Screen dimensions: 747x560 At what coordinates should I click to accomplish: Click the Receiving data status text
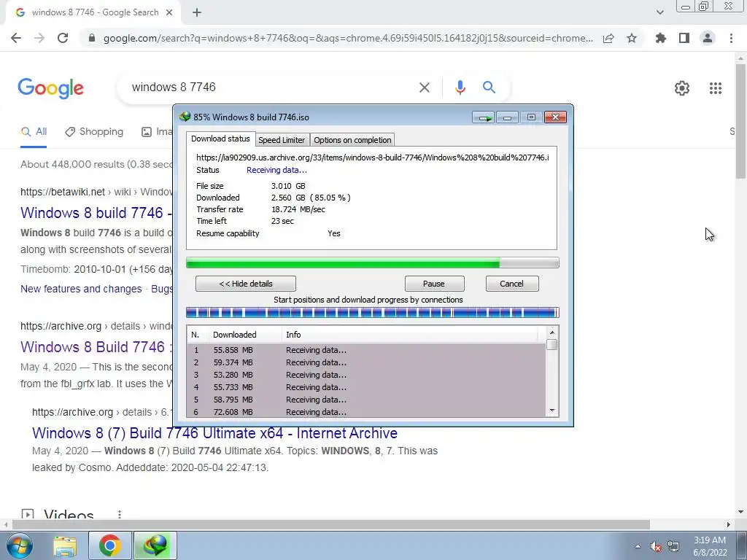276,170
